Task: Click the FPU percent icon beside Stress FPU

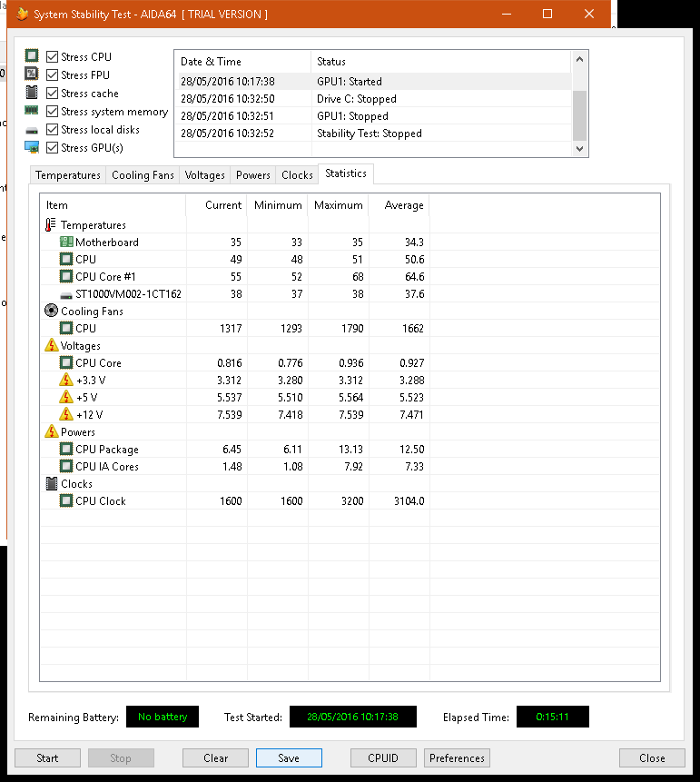Action: pyautogui.click(x=32, y=74)
